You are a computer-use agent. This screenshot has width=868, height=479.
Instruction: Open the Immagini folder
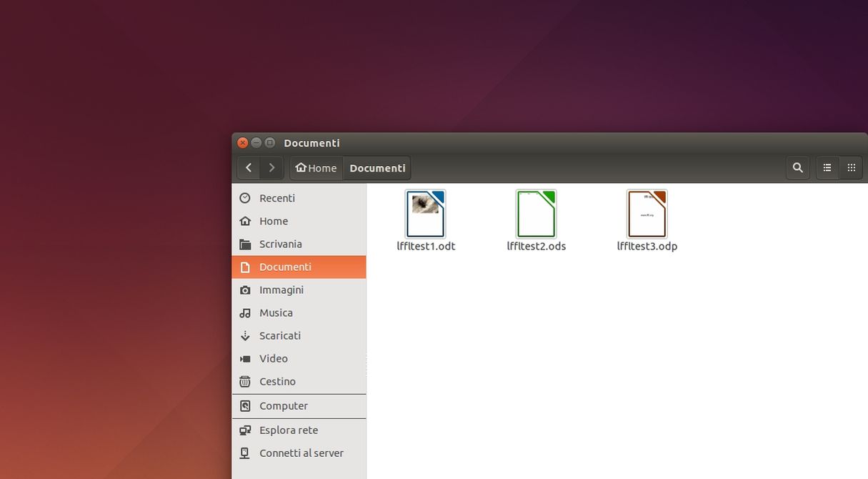point(281,290)
